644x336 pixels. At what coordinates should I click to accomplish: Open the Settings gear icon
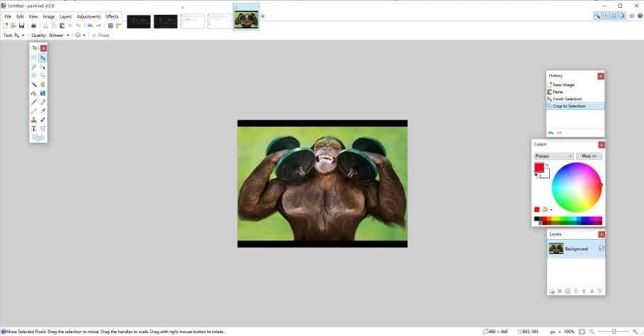pyautogui.click(x=632, y=16)
